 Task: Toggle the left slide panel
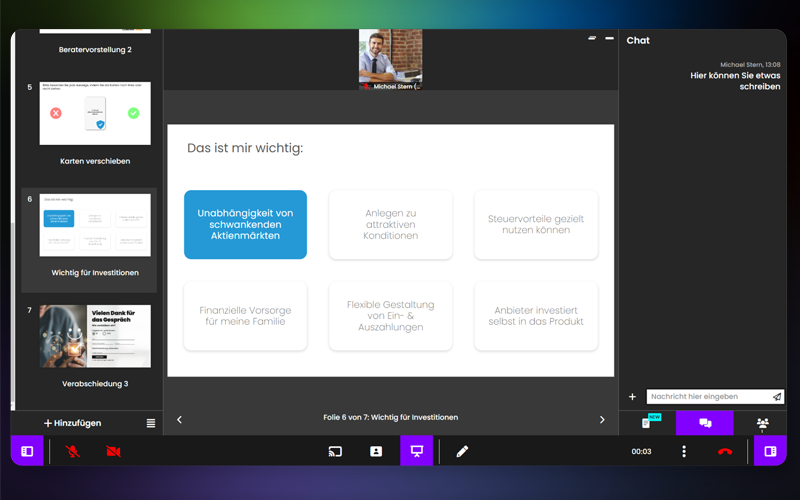pos(27,451)
